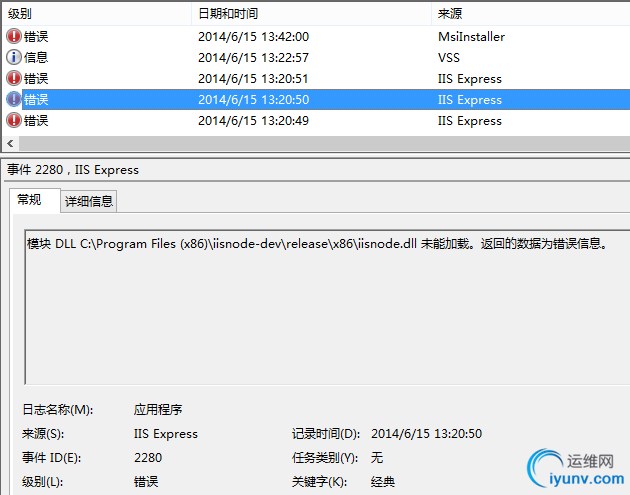Select the MsiInstaller source cell
This screenshot has height=495, width=630.
(471, 37)
